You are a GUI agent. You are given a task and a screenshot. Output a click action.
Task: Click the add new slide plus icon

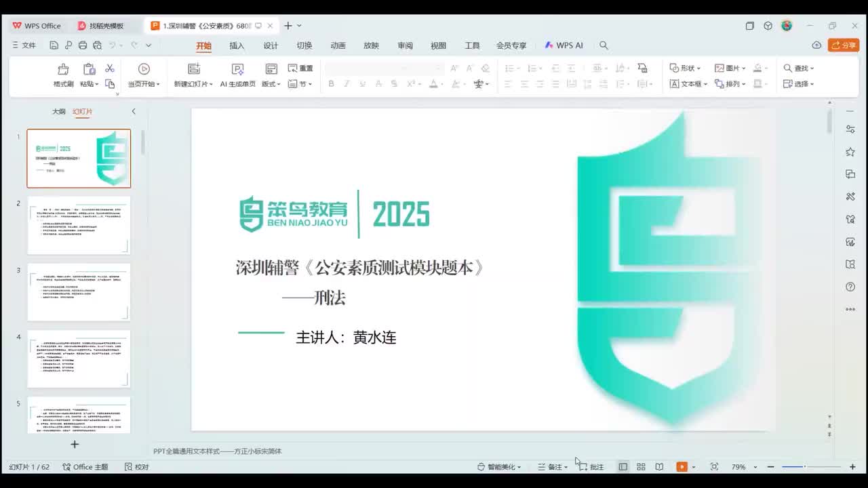click(x=75, y=444)
